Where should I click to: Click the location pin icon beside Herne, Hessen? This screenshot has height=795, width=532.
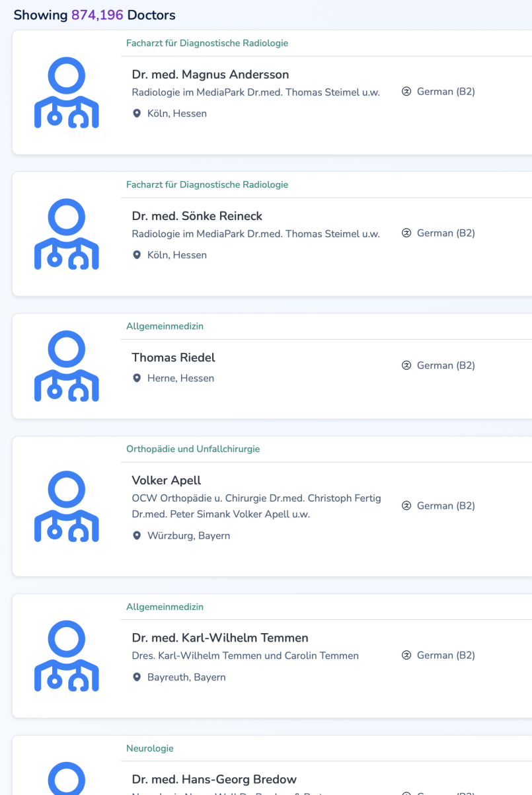tap(137, 378)
